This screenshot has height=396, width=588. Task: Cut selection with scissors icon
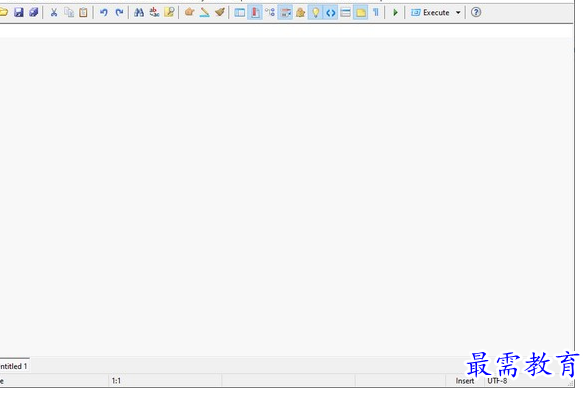[54, 12]
